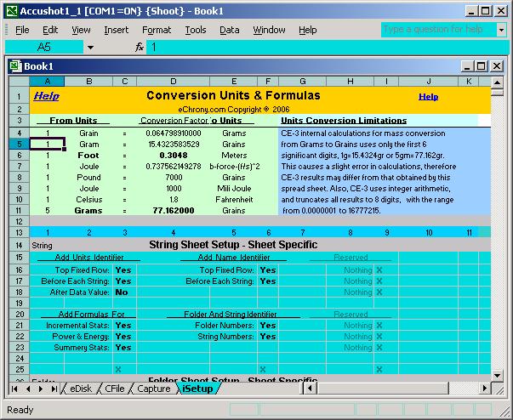Click the Name Box showing A5

pyautogui.click(x=44, y=48)
